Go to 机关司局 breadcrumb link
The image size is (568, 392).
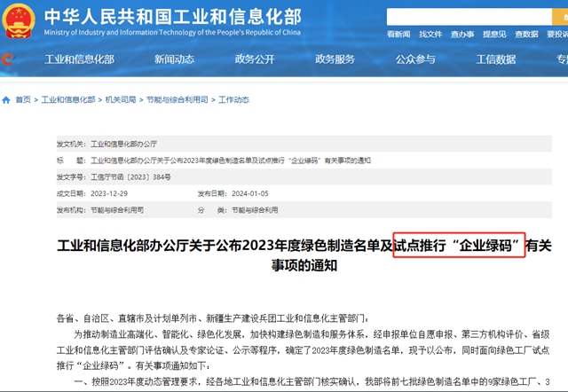point(121,100)
